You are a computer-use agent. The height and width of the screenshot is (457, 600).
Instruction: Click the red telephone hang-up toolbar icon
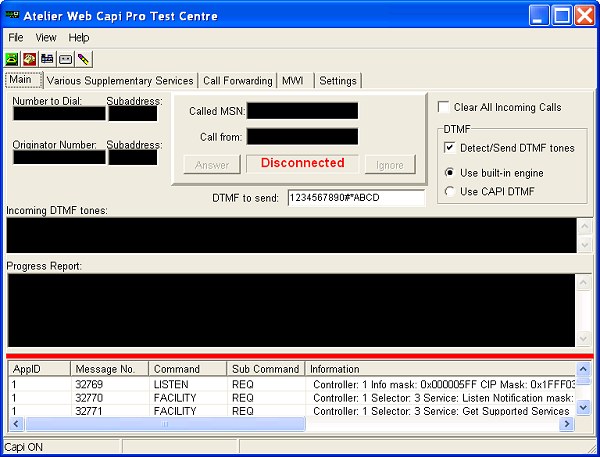tap(29, 59)
